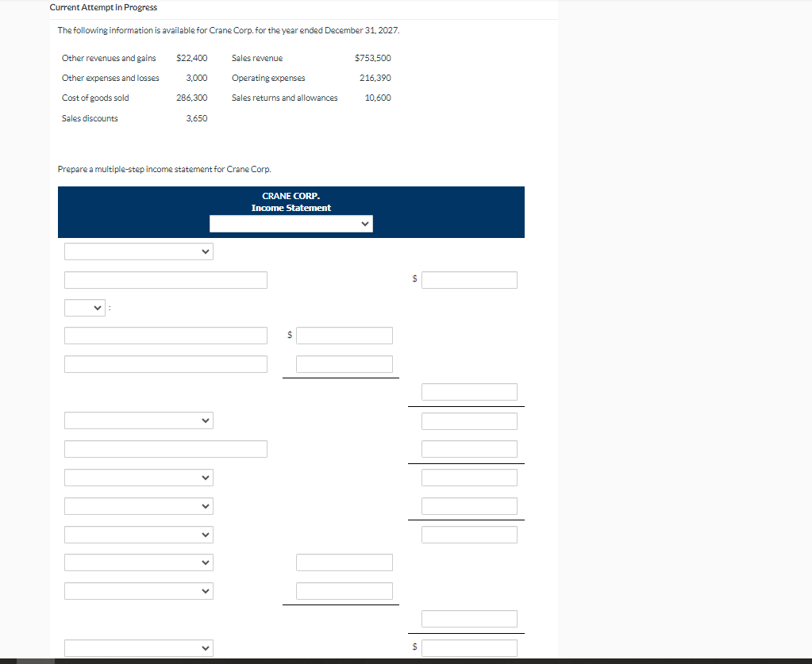812x664 pixels.
Task: Open the small dropdown before the colon
Action: [84, 307]
